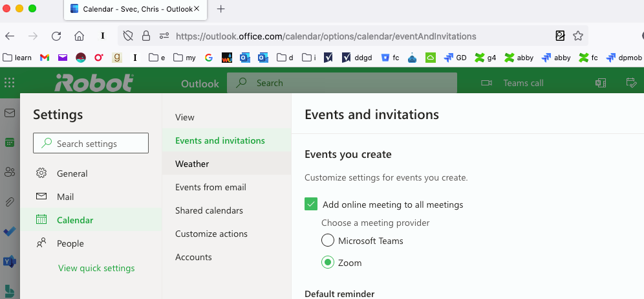Open the my bookmarks folder
This screenshot has height=299, width=644.
pos(184,58)
